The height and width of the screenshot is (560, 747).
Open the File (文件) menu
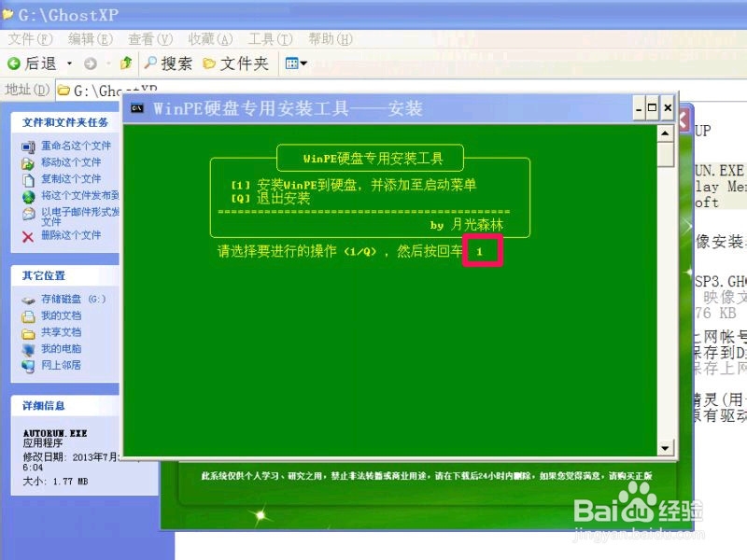30,39
